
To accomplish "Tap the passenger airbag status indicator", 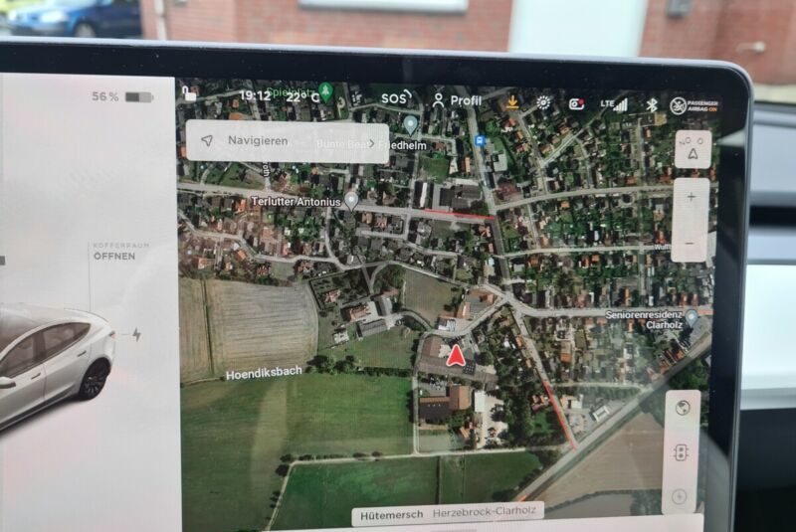I will tap(694, 105).
